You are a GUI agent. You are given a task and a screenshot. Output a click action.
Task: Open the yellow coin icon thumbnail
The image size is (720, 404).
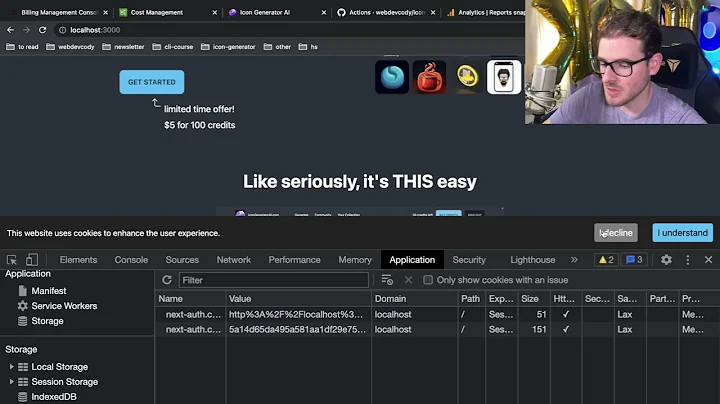point(467,77)
